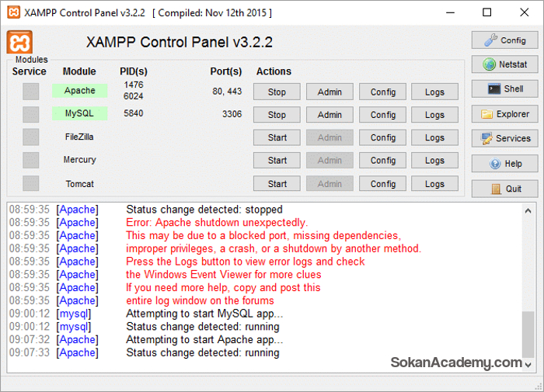This screenshot has height=392, width=544.
Task: Toggle Tomcat service install checkbox
Action: tap(30, 183)
